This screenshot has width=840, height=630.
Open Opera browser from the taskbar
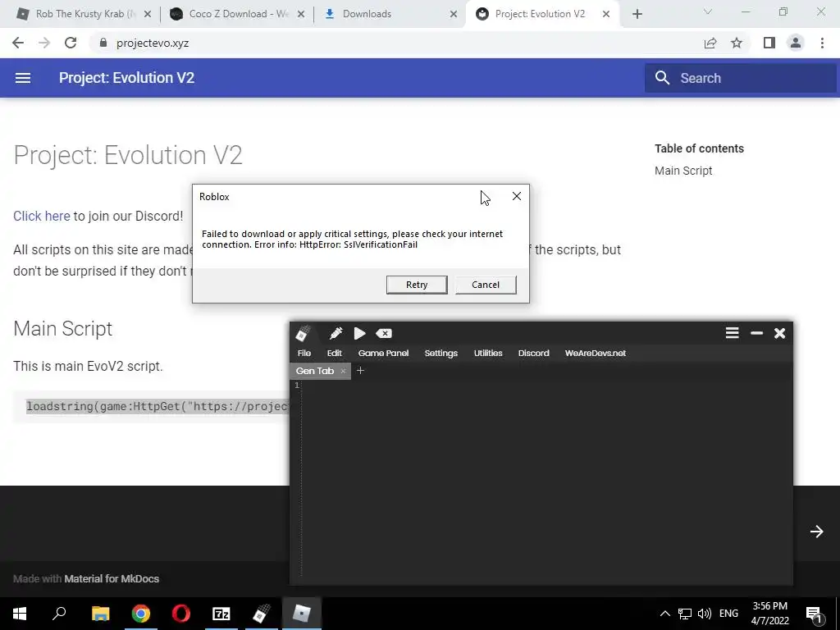coord(181,614)
